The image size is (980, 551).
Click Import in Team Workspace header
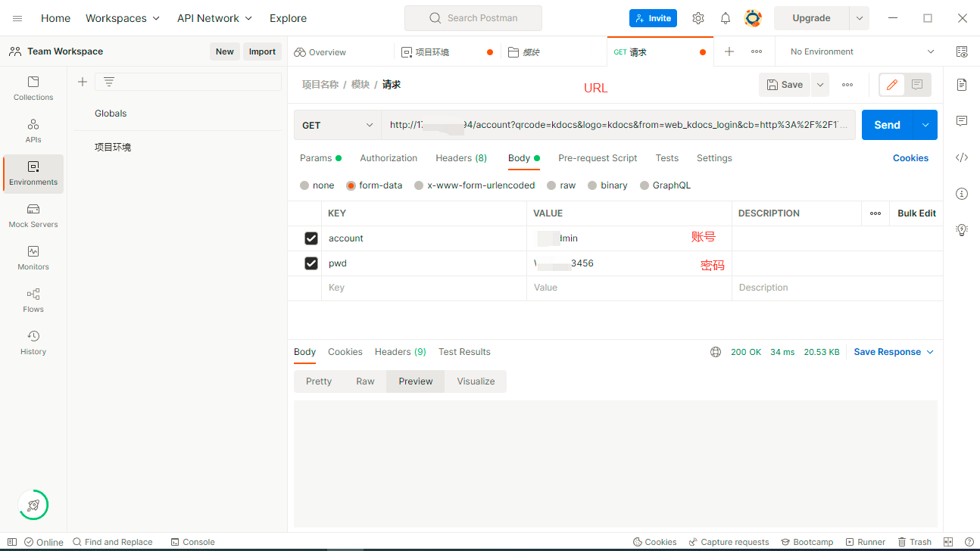pyautogui.click(x=262, y=51)
